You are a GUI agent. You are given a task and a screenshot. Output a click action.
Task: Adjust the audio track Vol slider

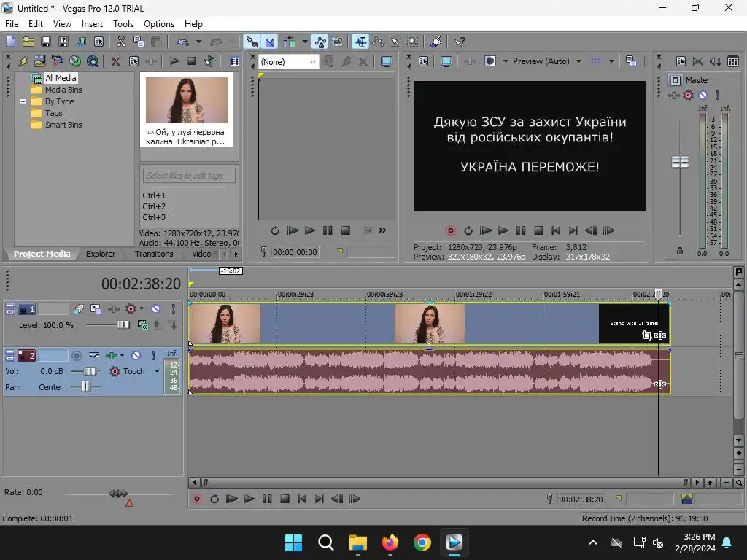click(89, 371)
